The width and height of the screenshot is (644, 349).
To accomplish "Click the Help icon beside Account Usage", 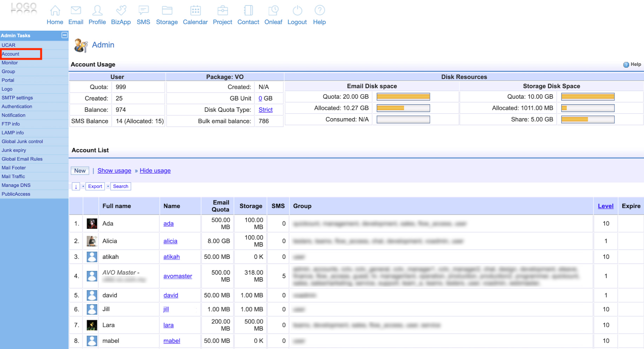I will click(x=626, y=65).
